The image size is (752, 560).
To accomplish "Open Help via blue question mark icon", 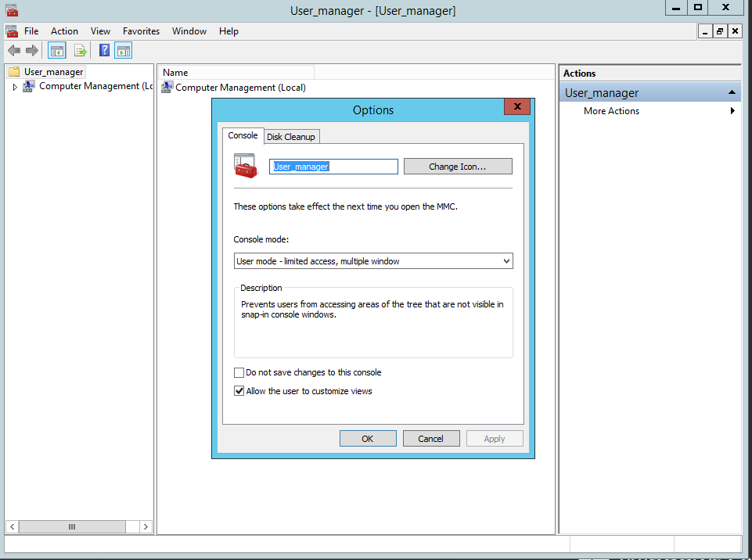I will [104, 50].
